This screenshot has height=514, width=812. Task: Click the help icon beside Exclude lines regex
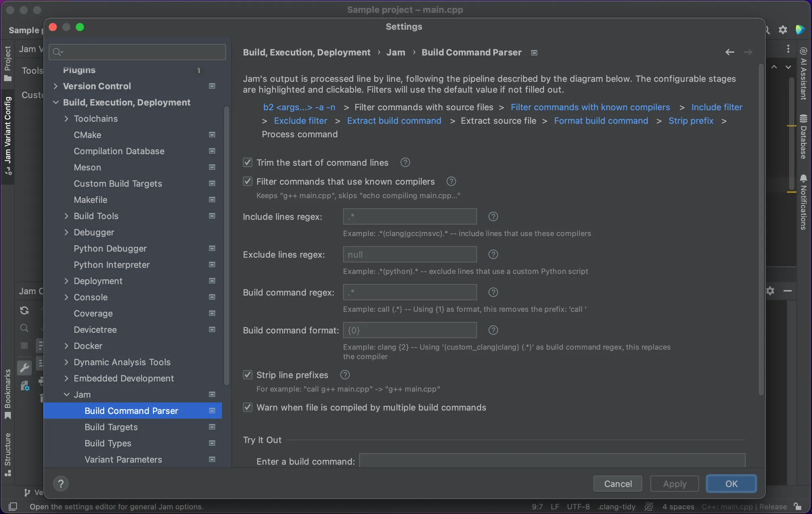point(493,254)
